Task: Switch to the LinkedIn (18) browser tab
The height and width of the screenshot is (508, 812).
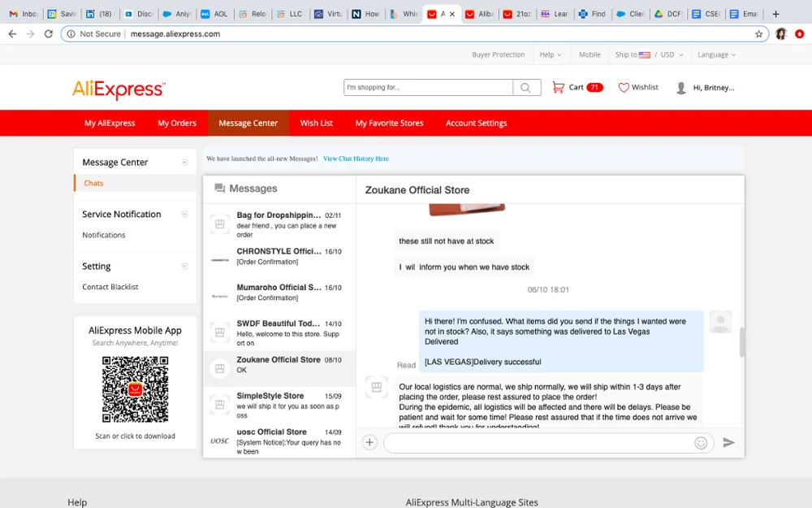Action: pyautogui.click(x=100, y=14)
